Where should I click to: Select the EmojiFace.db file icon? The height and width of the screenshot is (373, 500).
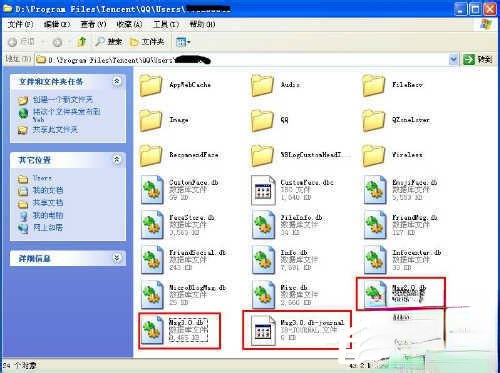[375, 190]
